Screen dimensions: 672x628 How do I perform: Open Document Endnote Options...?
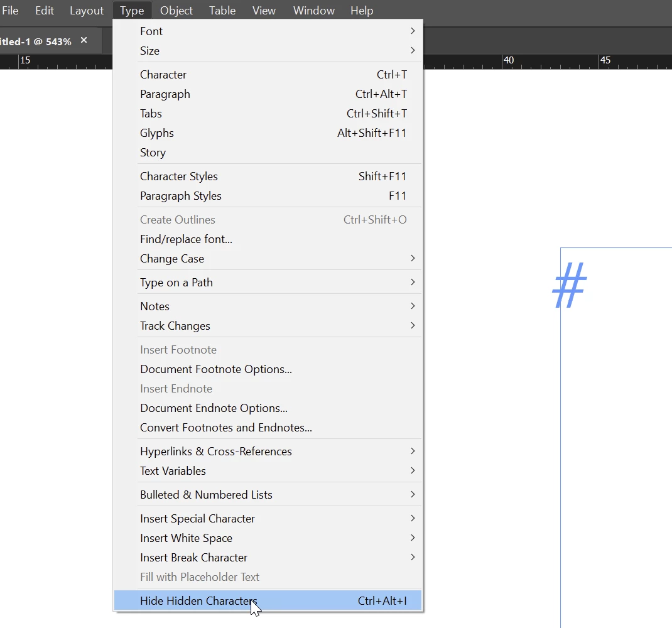268,408
